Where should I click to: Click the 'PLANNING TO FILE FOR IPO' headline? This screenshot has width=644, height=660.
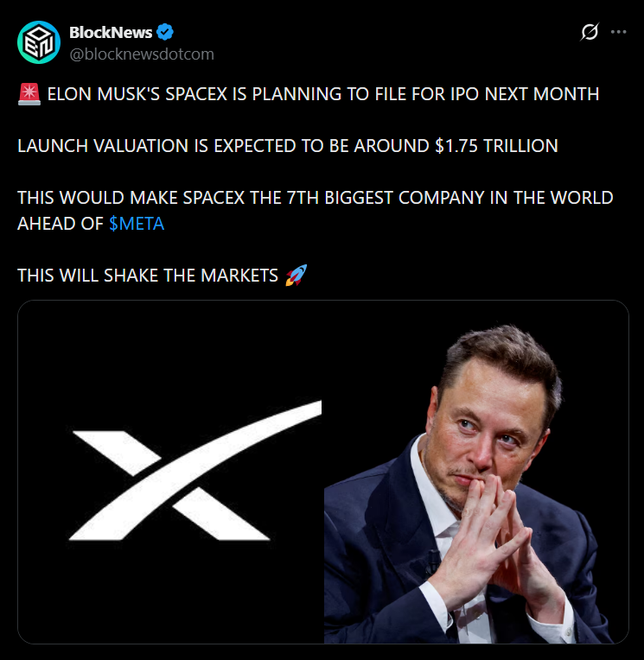click(x=389, y=94)
